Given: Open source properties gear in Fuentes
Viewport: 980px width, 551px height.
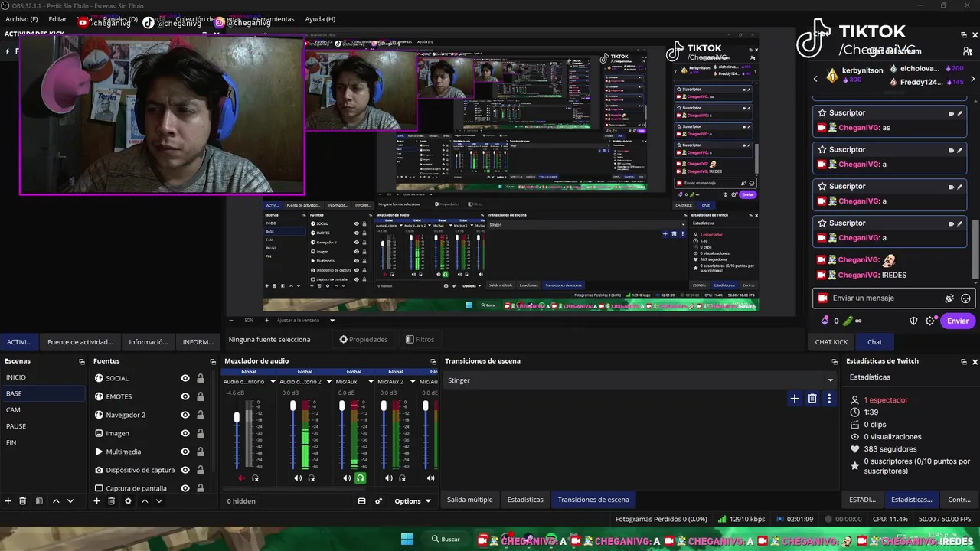Looking at the screenshot, I should [x=128, y=501].
